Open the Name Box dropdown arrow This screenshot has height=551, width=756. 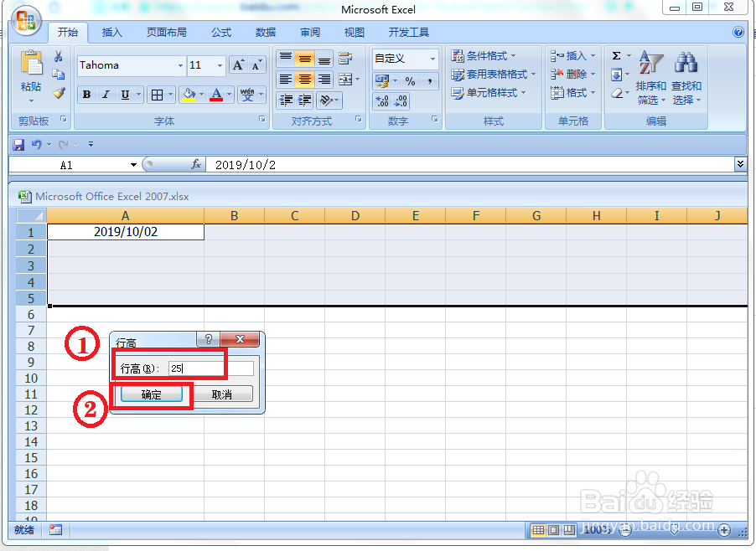tap(133, 165)
